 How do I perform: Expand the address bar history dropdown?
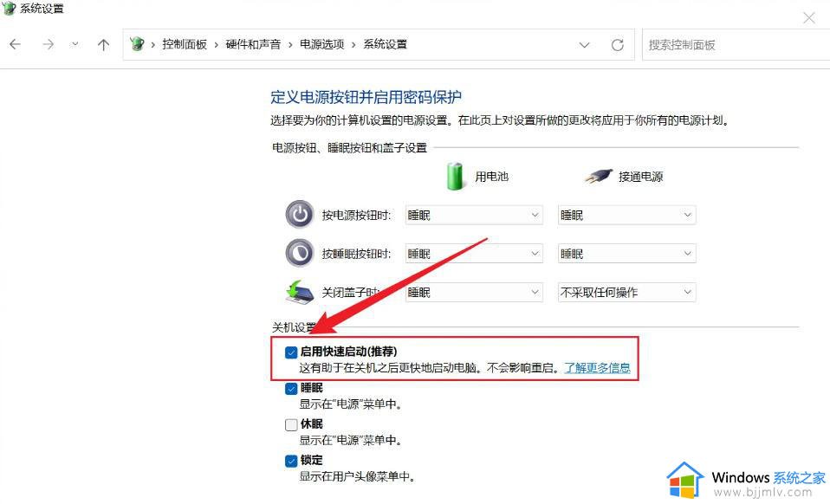[585, 45]
